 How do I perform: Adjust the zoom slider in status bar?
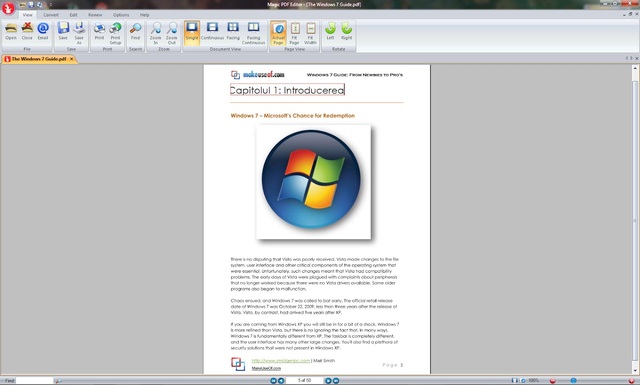point(573,381)
